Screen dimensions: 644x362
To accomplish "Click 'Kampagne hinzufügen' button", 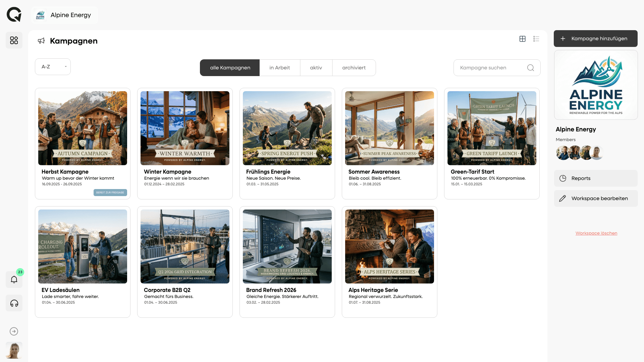I will 595,39.
